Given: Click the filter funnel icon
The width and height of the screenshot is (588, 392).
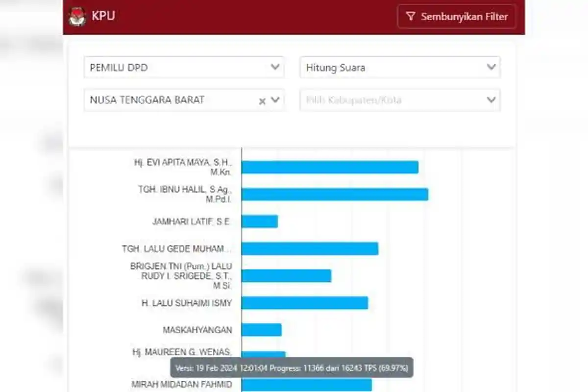Looking at the screenshot, I should 411,17.
